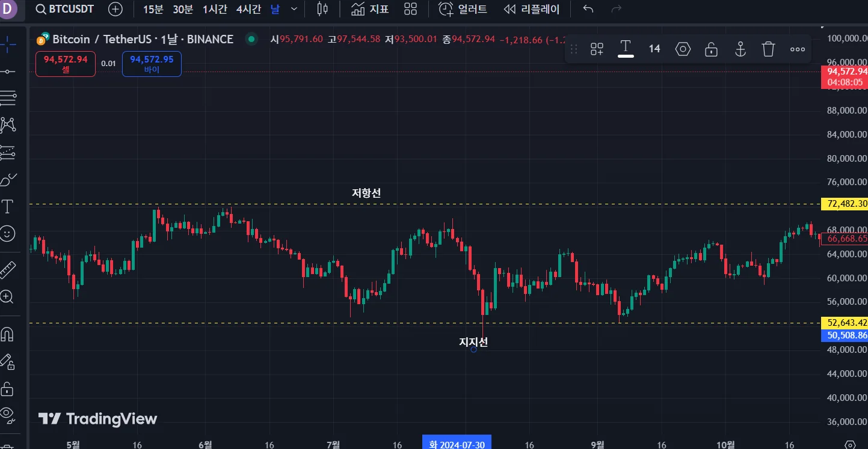
Task: Open drawing settings via the hexagon icon
Action: click(x=683, y=49)
